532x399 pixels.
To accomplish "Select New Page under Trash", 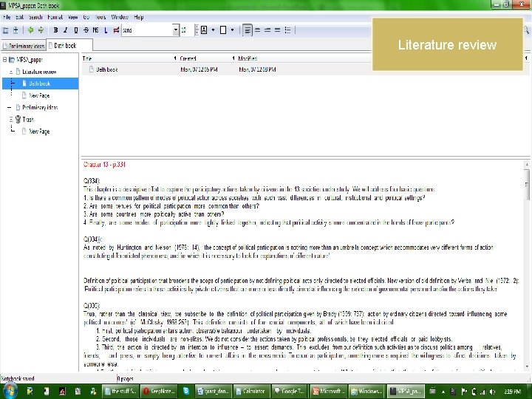I will (x=39, y=132).
